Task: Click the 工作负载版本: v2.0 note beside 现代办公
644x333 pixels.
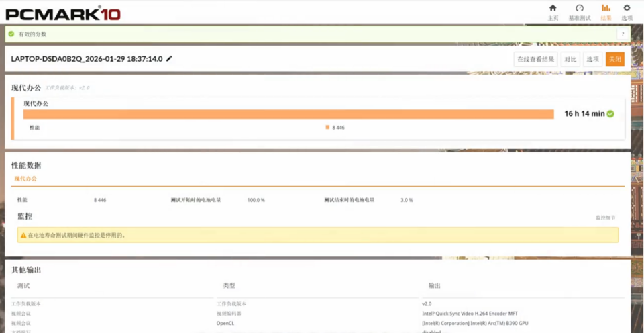Action: point(67,88)
